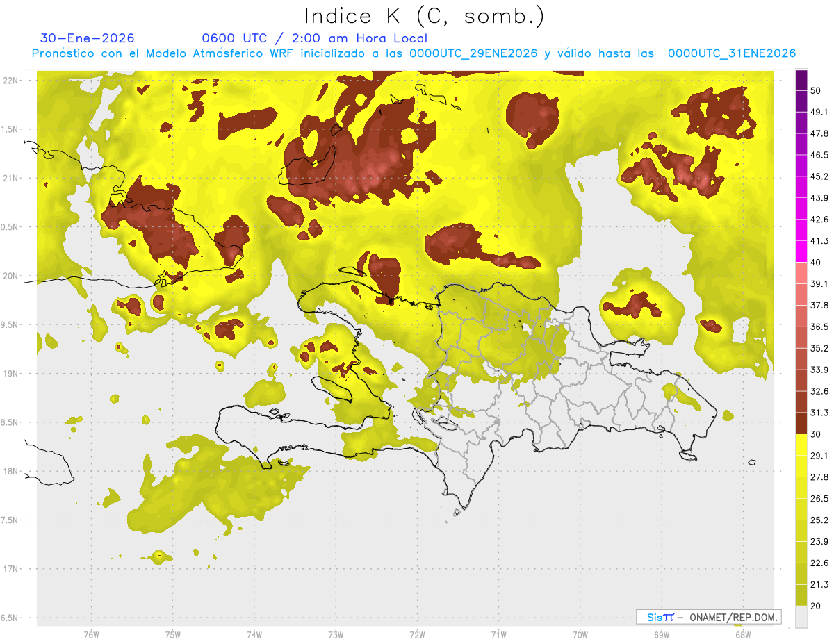Click the colorbar label '41.3'
Screen dimensions: 834x644
click(x=819, y=241)
